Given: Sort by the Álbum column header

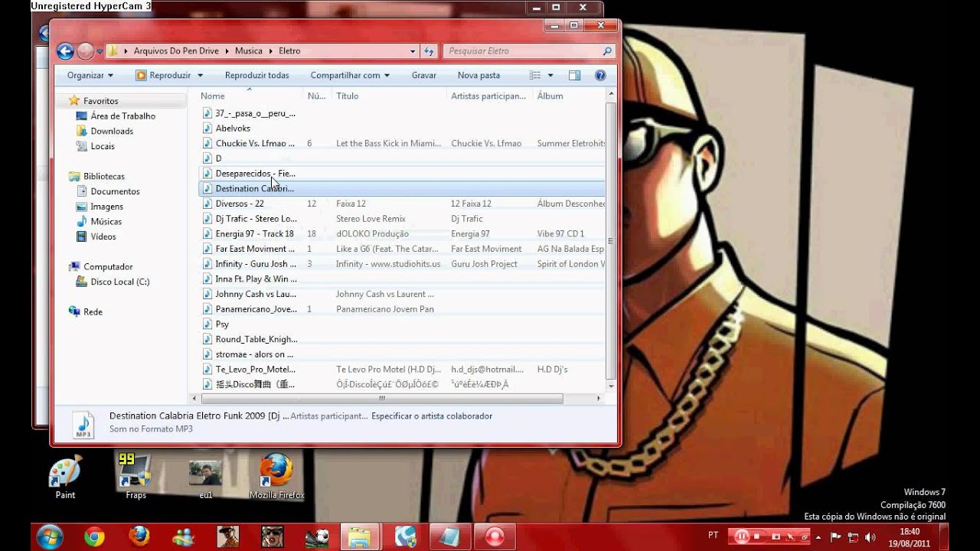Looking at the screenshot, I should pos(550,96).
